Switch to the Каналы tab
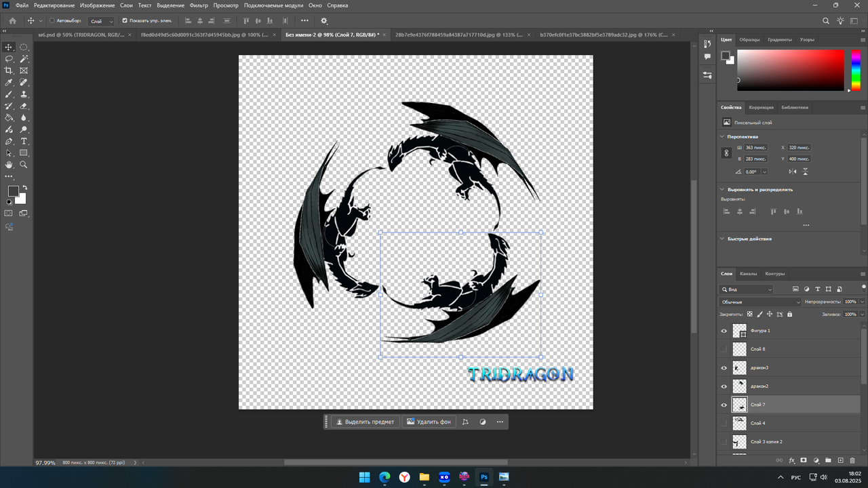868x488 pixels. (748, 274)
